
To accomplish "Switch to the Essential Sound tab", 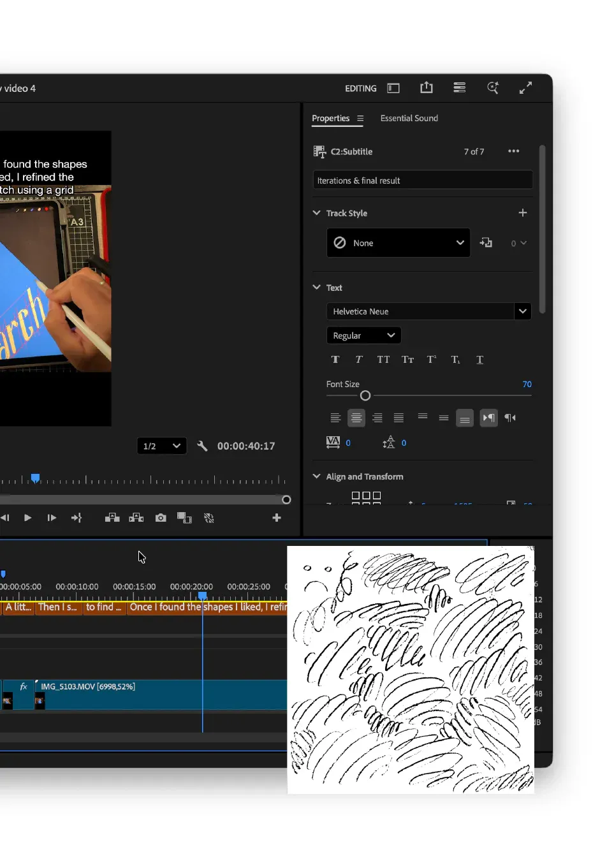I will [409, 119].
